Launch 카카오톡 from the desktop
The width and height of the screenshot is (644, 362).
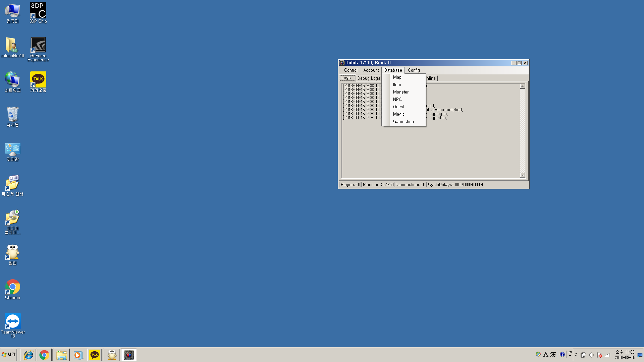38,82
